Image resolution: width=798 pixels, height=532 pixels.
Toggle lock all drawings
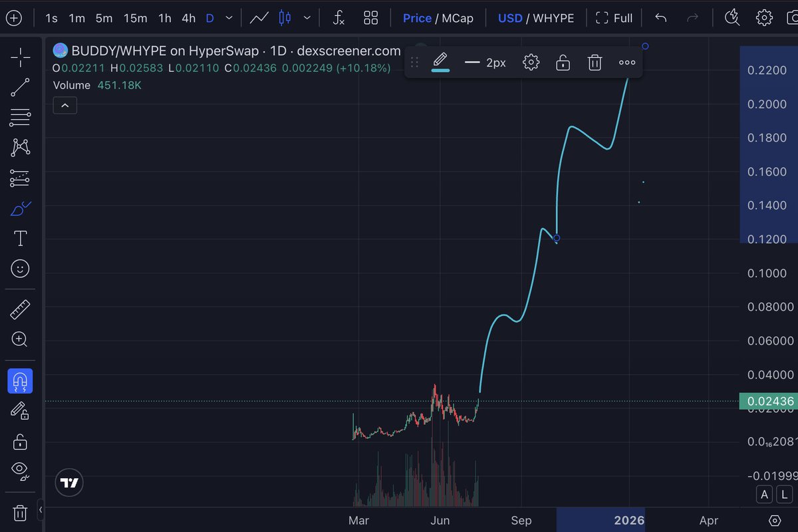pos(21,441)
